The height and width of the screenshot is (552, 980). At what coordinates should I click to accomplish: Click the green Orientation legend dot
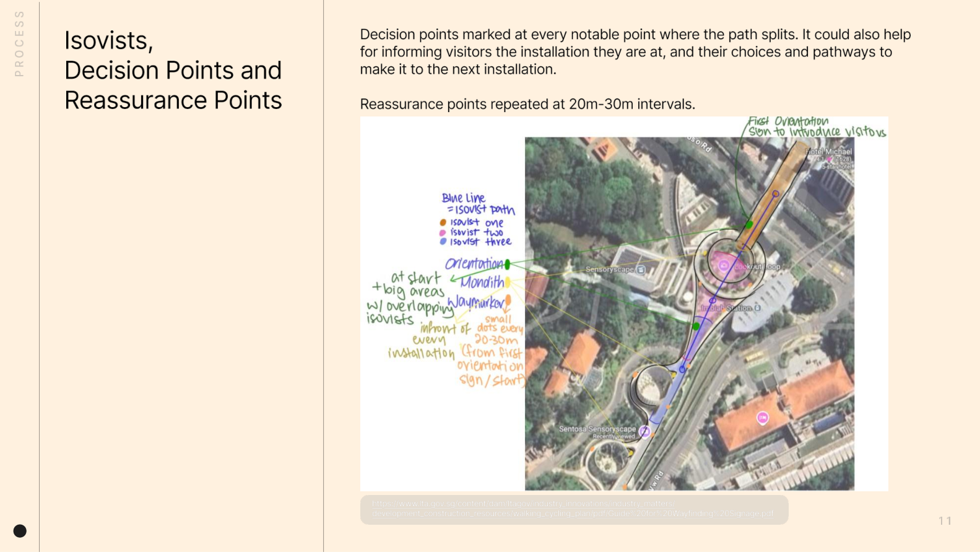click(508, 265)
